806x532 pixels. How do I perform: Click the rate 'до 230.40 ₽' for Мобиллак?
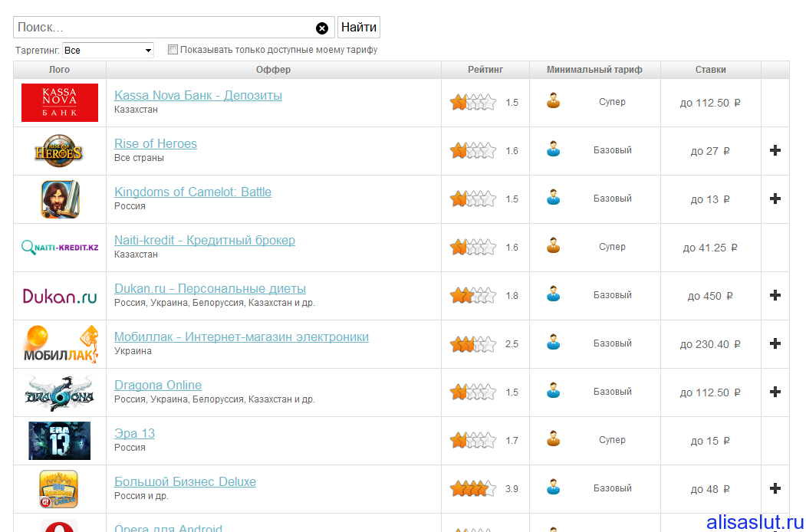tap(710, 344)
